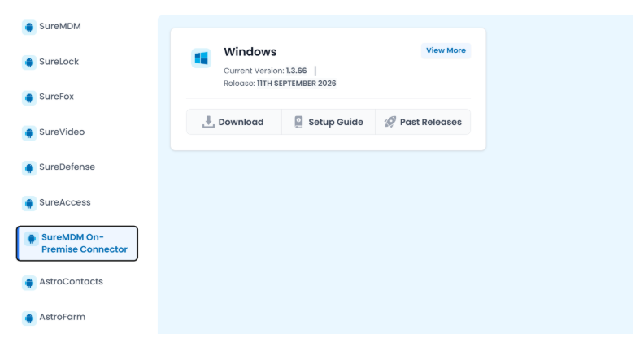This screenshot has width=644, height=342.
Task: Click the Android icon beside SureFox
Action: point(28,97)
